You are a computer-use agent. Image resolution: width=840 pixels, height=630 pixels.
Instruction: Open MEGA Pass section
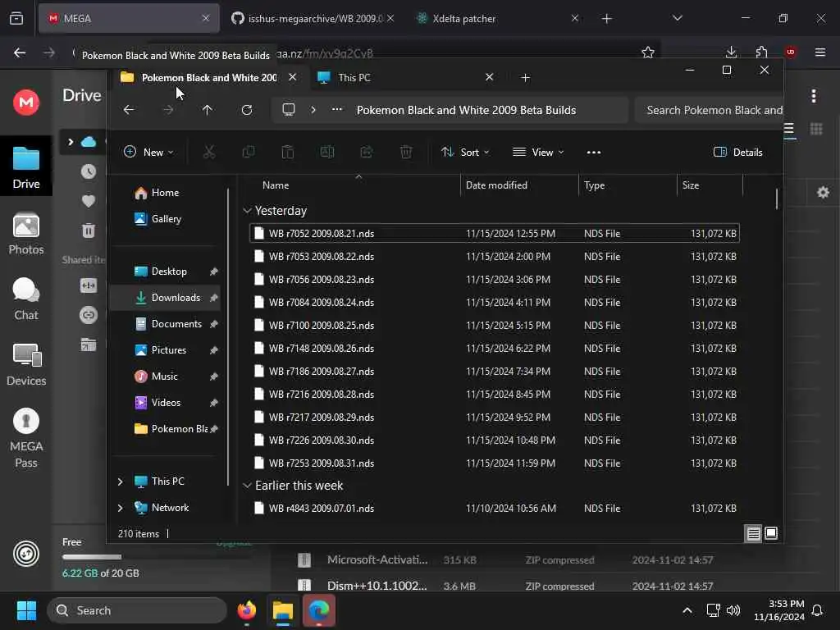click(25, 438)
